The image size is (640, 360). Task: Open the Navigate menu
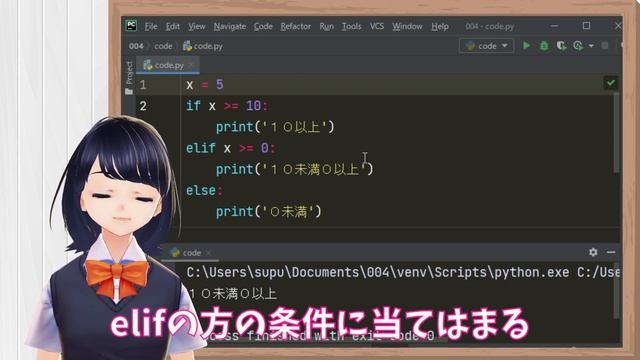click(x=230, y=27)
